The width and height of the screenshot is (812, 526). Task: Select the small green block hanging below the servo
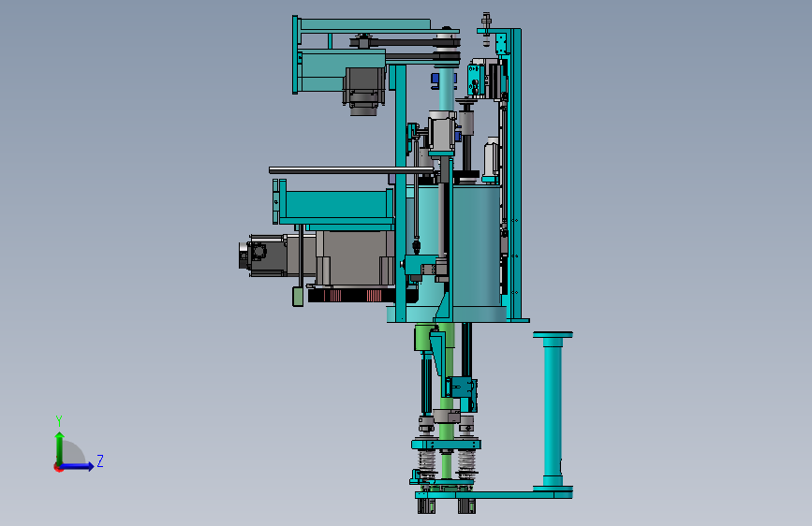coord(298,296)
